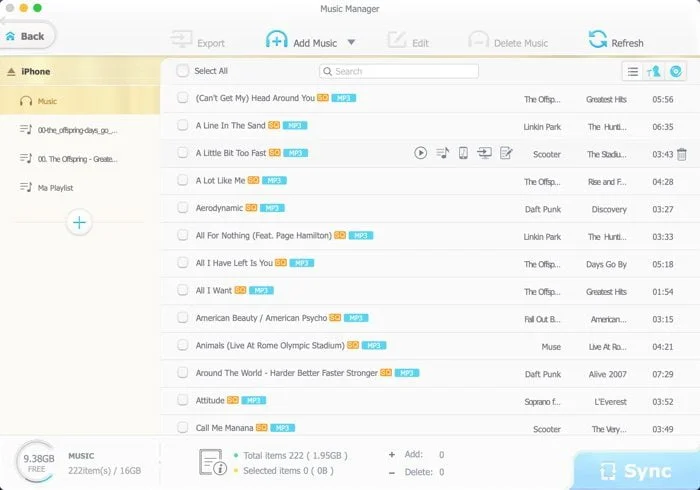The image size is (700, 490).
Task: Add A Little Bit Too Fast to playlist
Action: coord(442,153)
